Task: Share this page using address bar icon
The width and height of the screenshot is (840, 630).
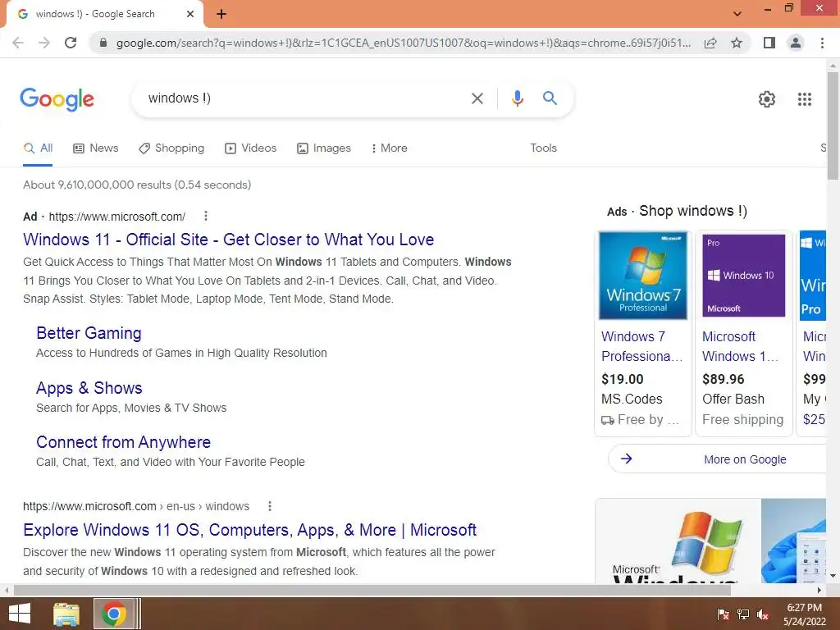Action: 710,43
